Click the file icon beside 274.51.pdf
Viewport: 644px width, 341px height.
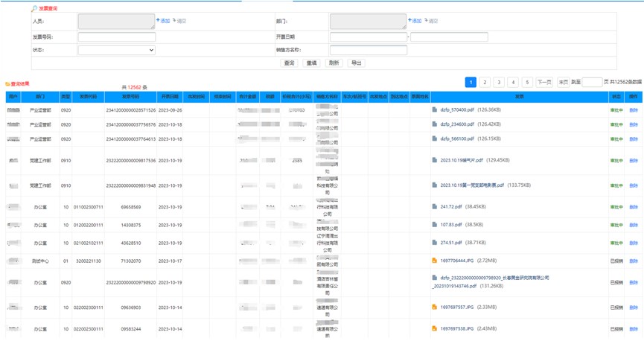(435, 243)
